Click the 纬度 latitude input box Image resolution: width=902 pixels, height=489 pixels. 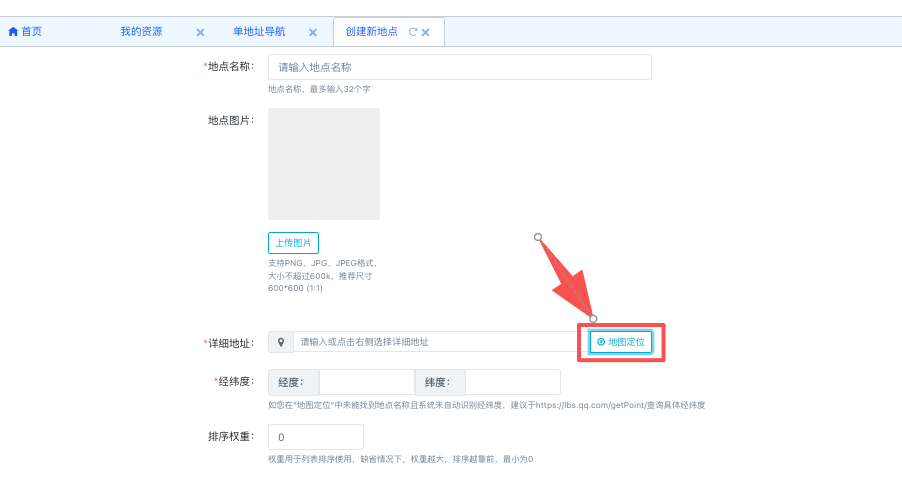[x=512, y=382]
